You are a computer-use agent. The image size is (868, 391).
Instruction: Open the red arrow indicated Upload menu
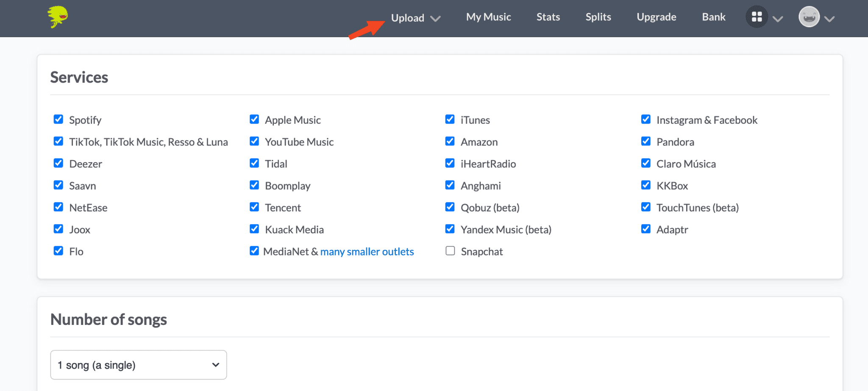coord(408,18)
